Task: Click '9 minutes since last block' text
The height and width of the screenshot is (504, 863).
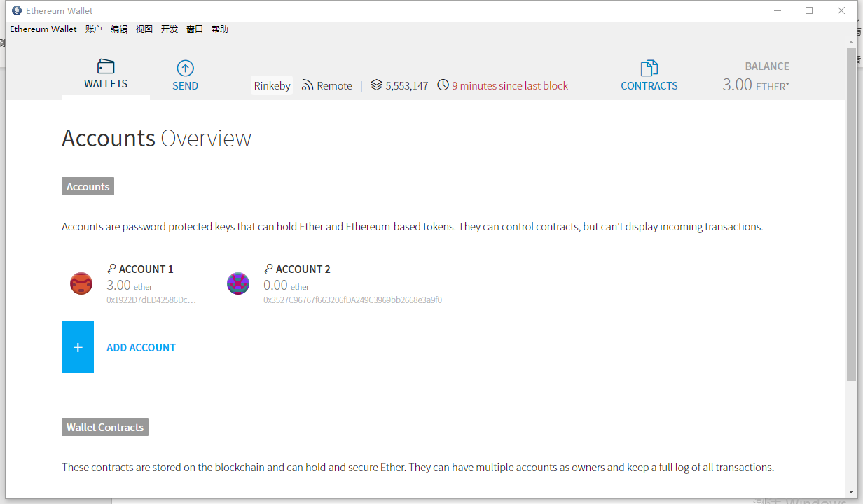Action: pos(510,85)
